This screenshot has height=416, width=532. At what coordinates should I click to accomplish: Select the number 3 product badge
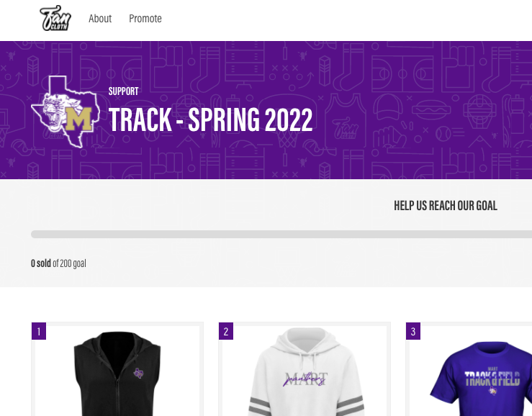tap(413, 331)
